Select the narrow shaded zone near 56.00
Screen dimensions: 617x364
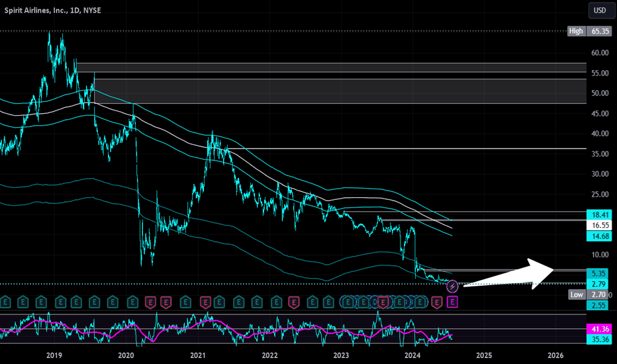point(331,68)
